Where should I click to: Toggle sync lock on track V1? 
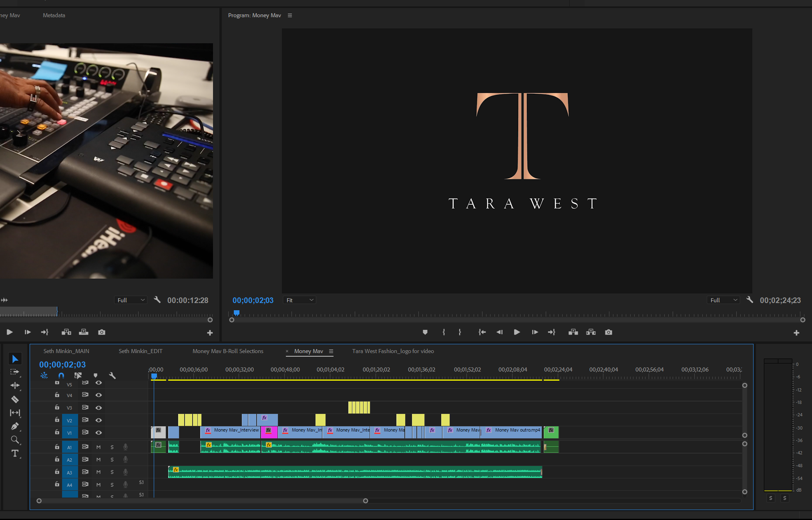(85, 432)
